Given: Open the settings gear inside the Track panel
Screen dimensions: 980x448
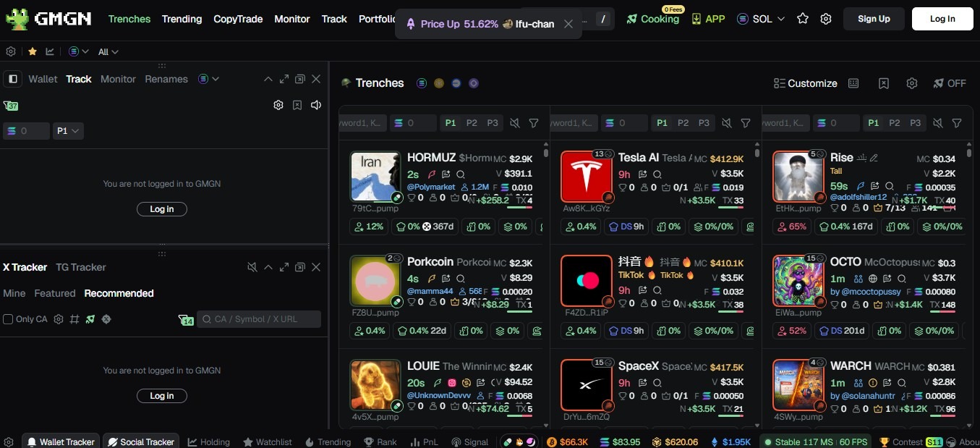Looking at the screenshot, I should 278,105.
